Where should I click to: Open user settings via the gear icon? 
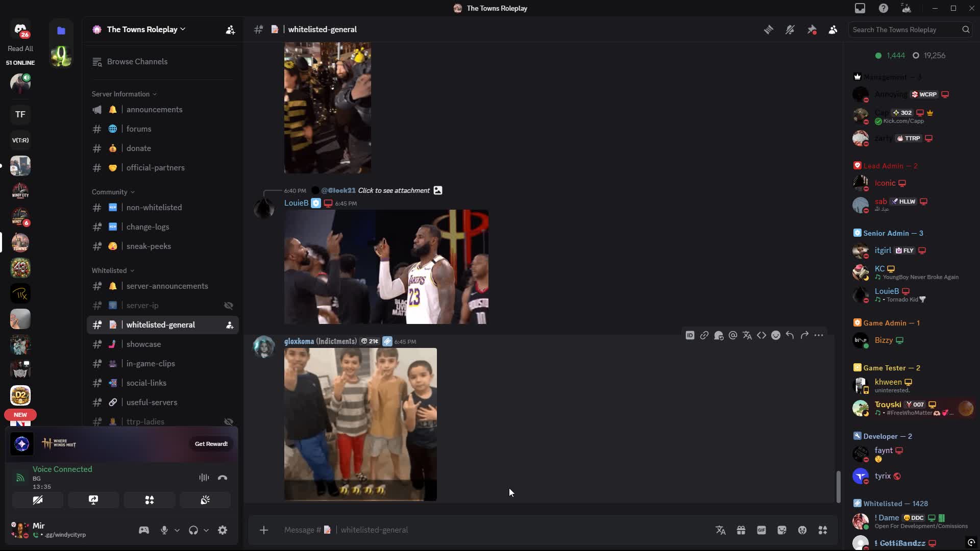223,530
